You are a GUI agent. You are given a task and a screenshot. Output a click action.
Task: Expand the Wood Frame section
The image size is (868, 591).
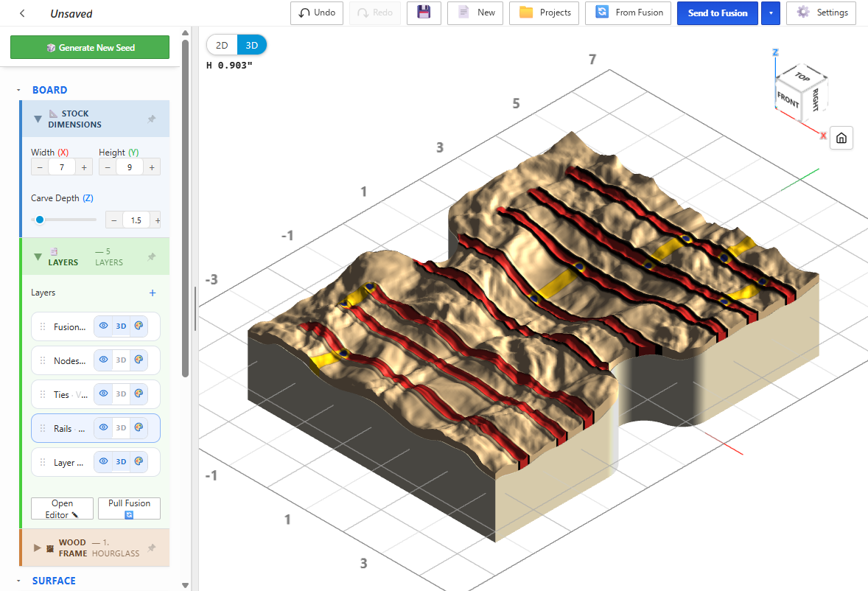coord(37,548)
